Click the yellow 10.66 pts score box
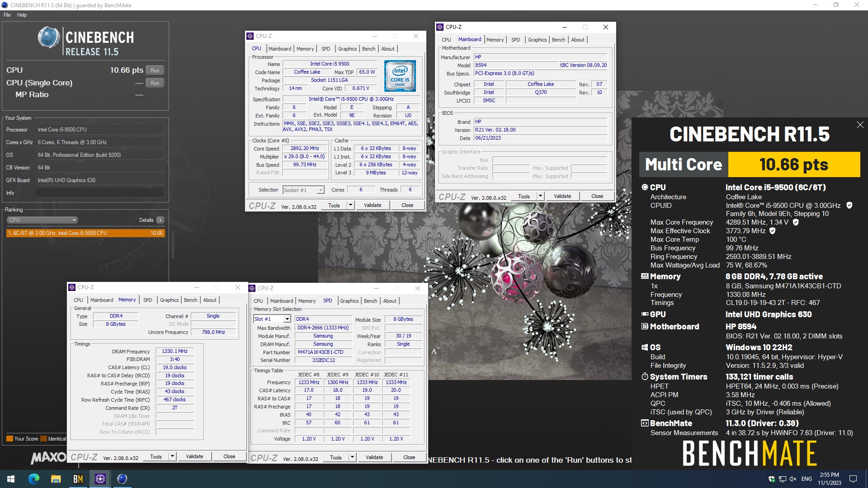 (x=794, y=164)
